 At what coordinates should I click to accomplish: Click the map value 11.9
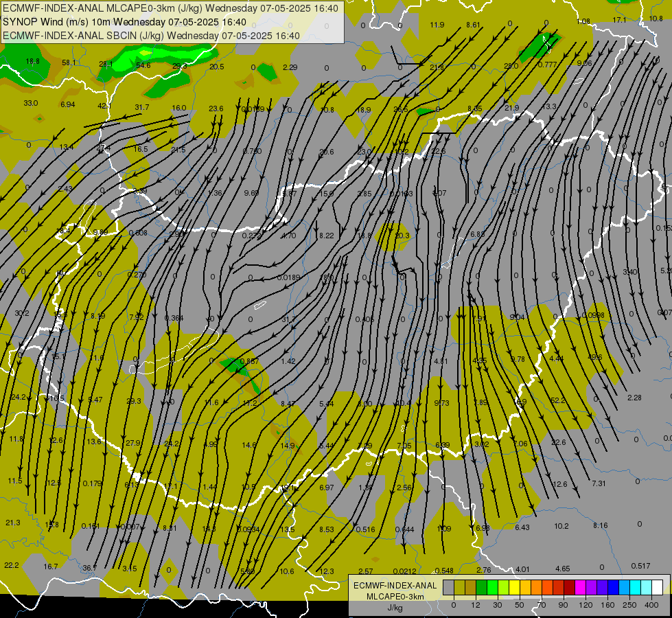(x=437, y=25)
